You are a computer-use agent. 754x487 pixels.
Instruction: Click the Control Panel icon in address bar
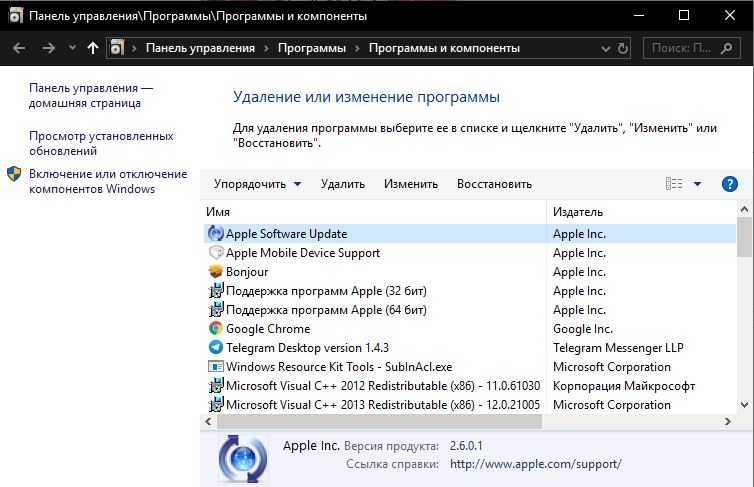tap(117, 48)
